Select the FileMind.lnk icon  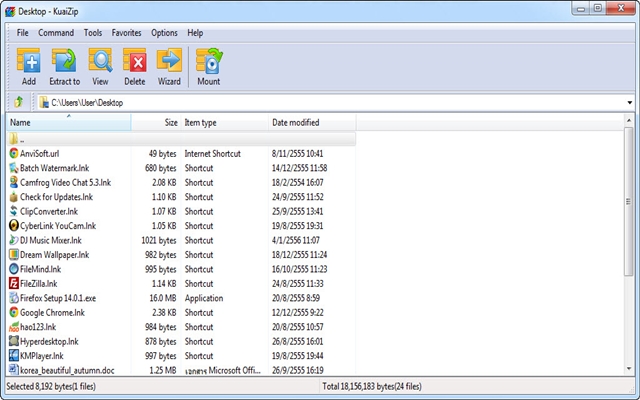pos(14,269)
